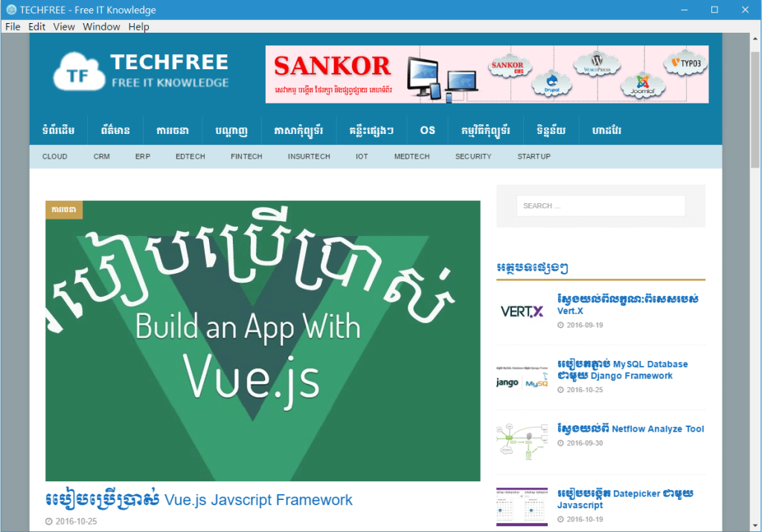Click the featured article clock icon

coord(48,522)
